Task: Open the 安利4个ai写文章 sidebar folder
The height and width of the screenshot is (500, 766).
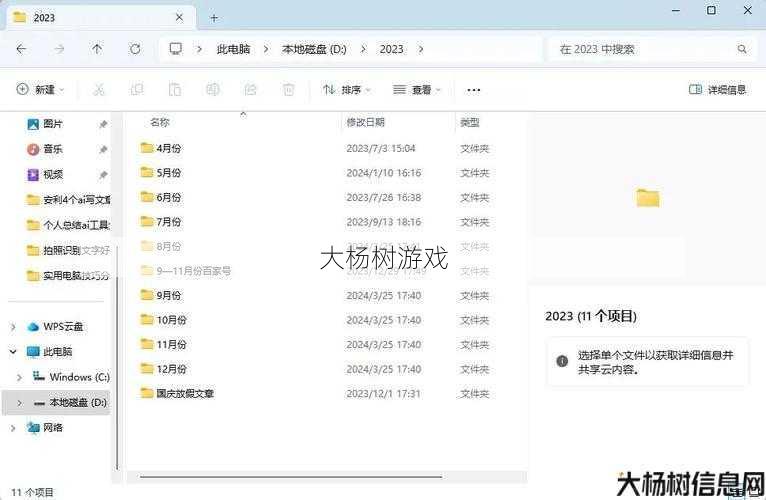Action: coord(68,200)
